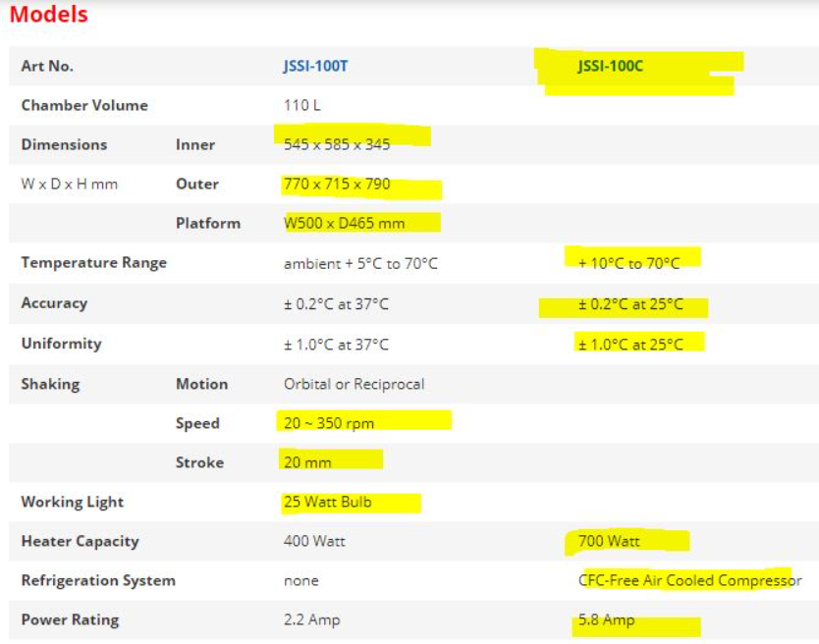819x644 pixels.
Task: Click the 20 mm stroke value
Action: pos(307,462)
